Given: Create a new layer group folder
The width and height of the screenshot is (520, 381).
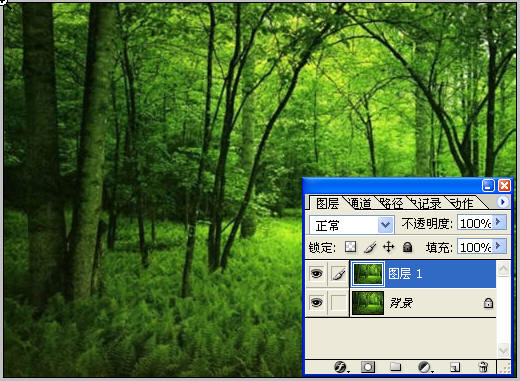Looking at the screenshot, I should pos(396,367).
